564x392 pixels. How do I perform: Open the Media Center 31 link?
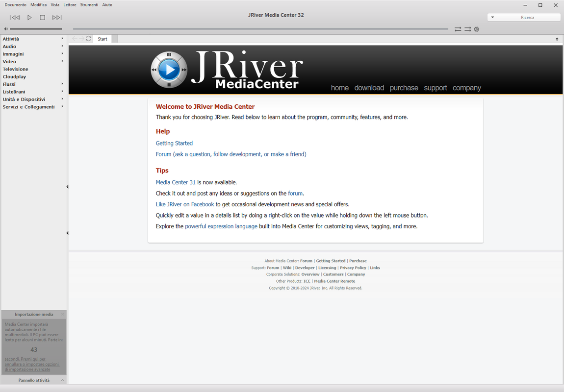pos(176,182)
